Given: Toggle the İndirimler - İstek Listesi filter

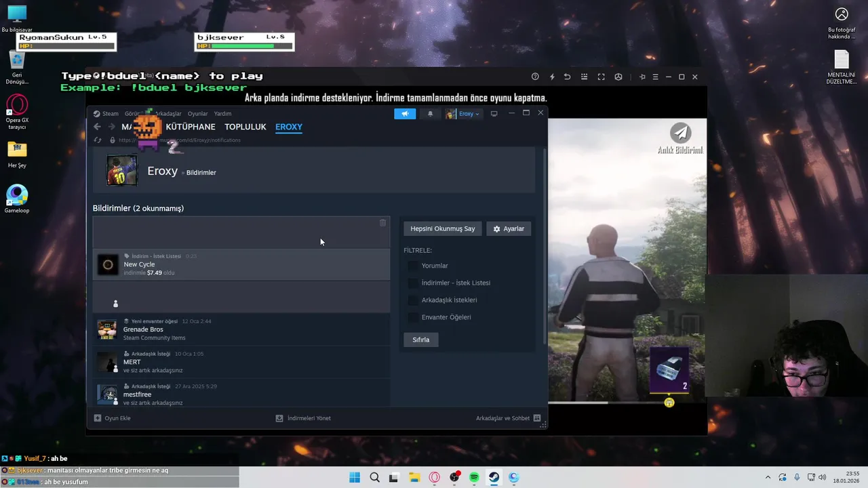Looking at the screenshot, I should pos(412,283).
